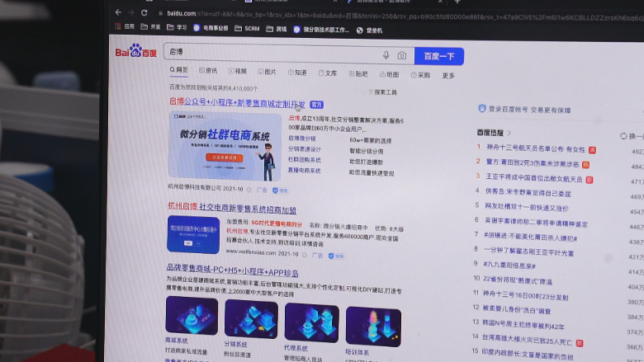This screenshot has height=362, width=644.
Task: Open hot search 台湾高雄大楼火灾已致25人死亡
Action: pyautogui.click(x=527, y=341)
